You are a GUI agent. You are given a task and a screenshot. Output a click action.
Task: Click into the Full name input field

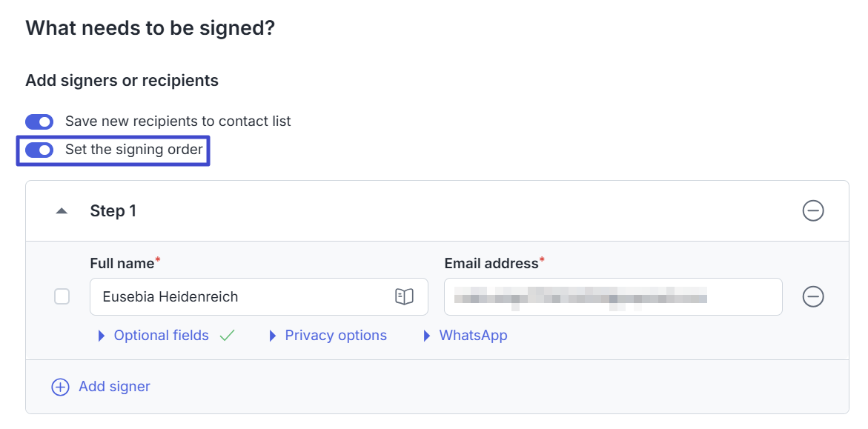click(237, 297)
